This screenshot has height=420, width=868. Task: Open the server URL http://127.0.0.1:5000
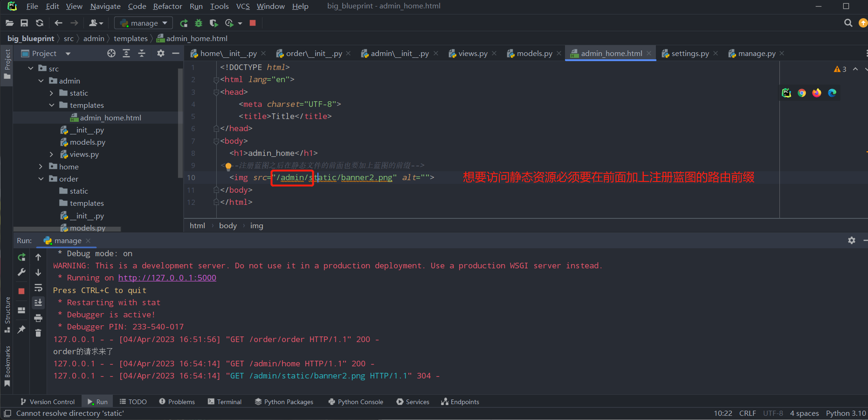167,278
